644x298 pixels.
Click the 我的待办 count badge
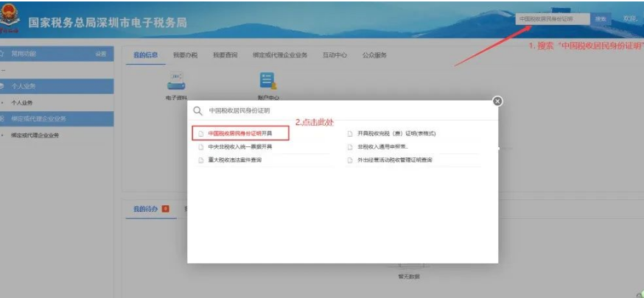click(x=166, y=209)
